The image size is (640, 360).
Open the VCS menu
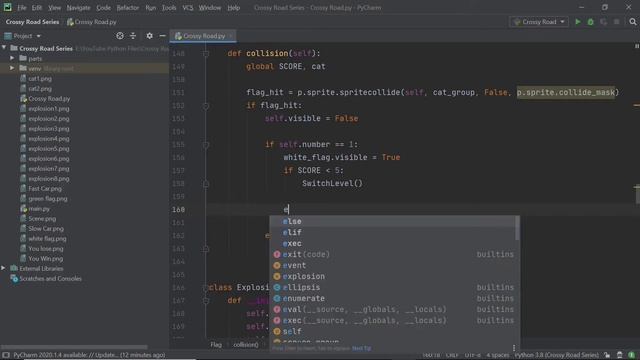tap(188, 7)
